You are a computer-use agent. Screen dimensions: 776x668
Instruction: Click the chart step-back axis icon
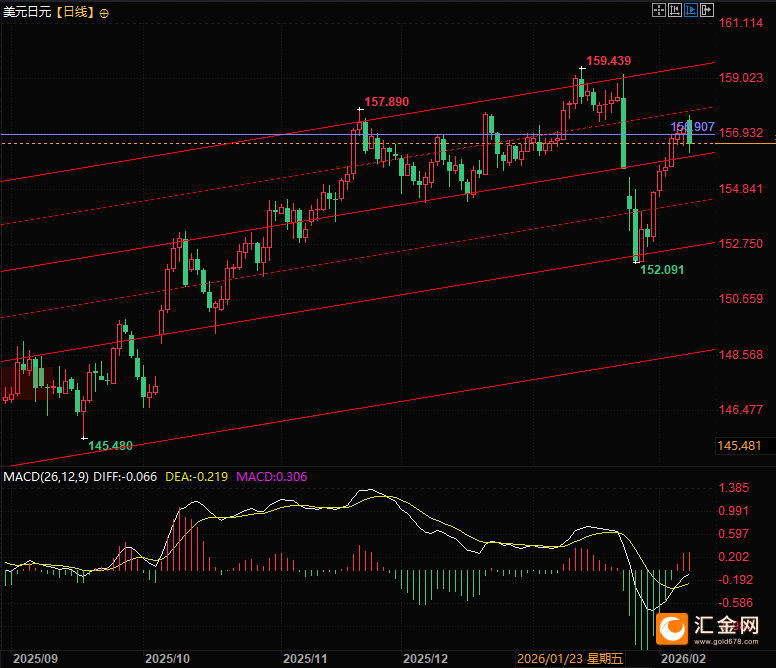675,10
